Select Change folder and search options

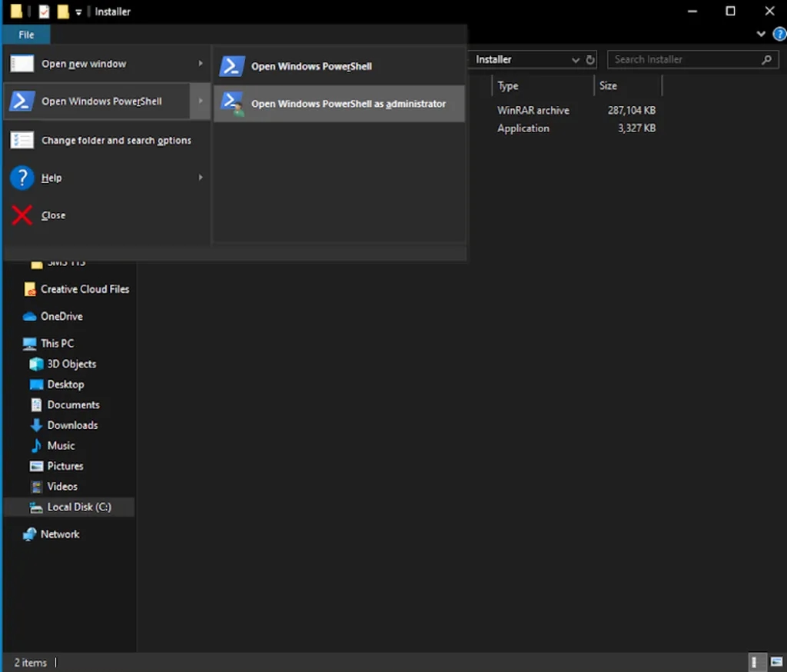(x=116, y=141)
